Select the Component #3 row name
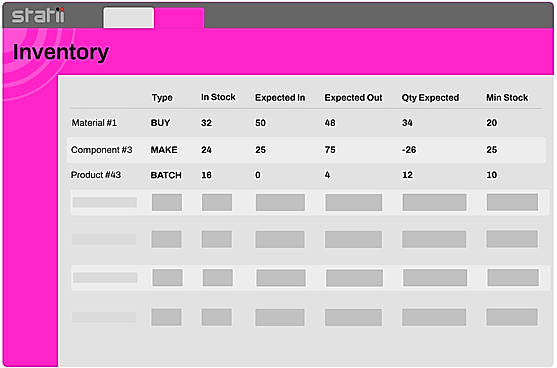This screenshot has width=557, height=368. click(x=102, y=150)
